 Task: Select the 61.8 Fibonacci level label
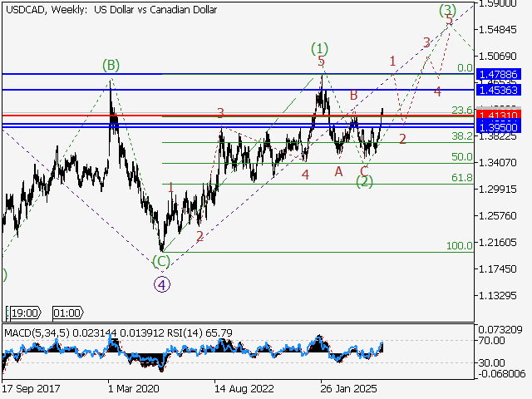click(462, 178)
